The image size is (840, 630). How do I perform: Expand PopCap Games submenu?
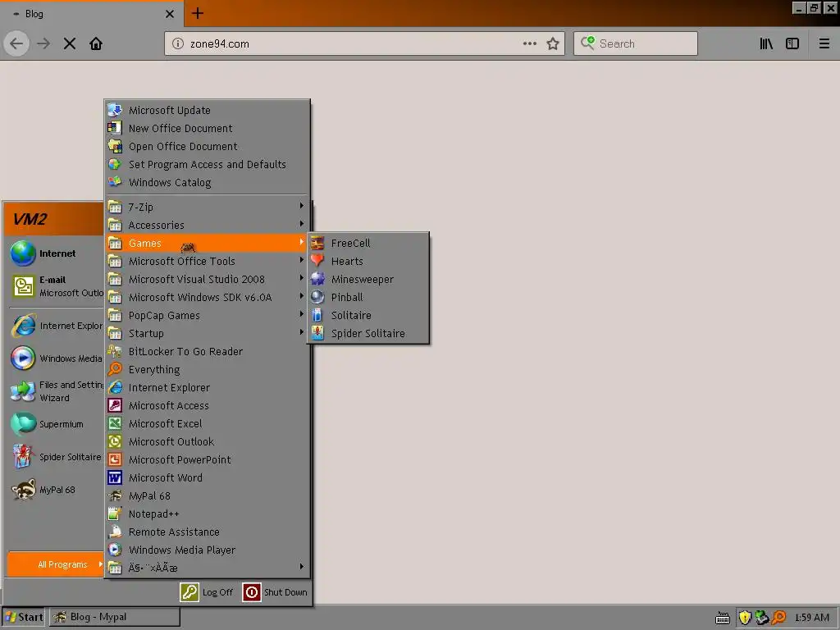207,316
